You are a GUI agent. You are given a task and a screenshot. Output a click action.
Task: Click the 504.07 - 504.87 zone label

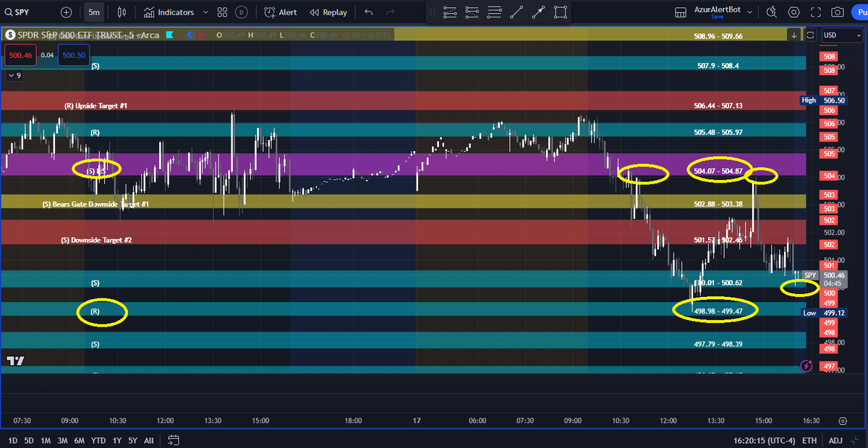(x=718, y=171)
